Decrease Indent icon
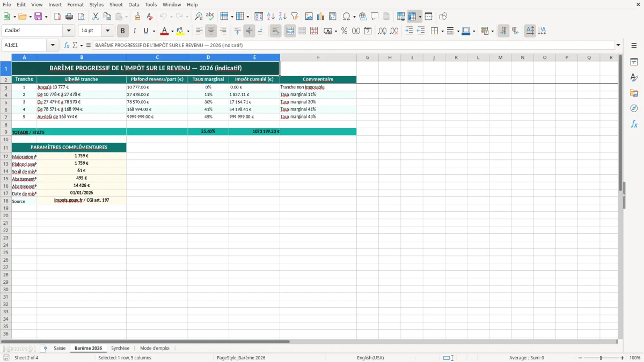Screen dimensions: 644x362 (421, 31)
